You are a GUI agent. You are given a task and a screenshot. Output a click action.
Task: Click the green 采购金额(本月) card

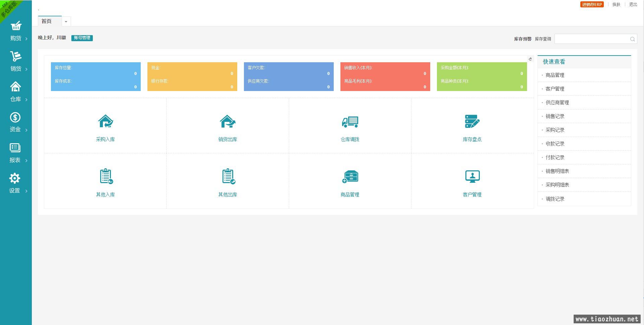[482, 77]
